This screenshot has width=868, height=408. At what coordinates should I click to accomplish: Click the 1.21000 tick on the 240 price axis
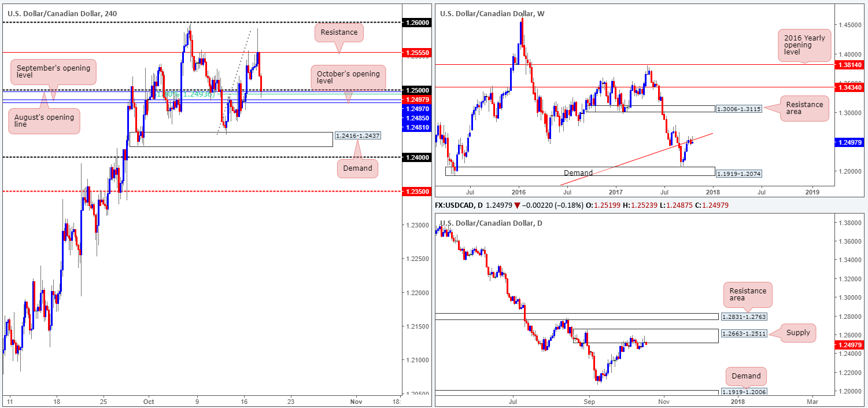[x=418, y=361]
